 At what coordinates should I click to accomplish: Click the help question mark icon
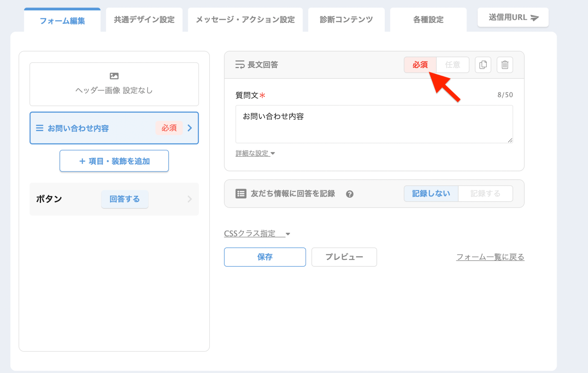[349, 194]
